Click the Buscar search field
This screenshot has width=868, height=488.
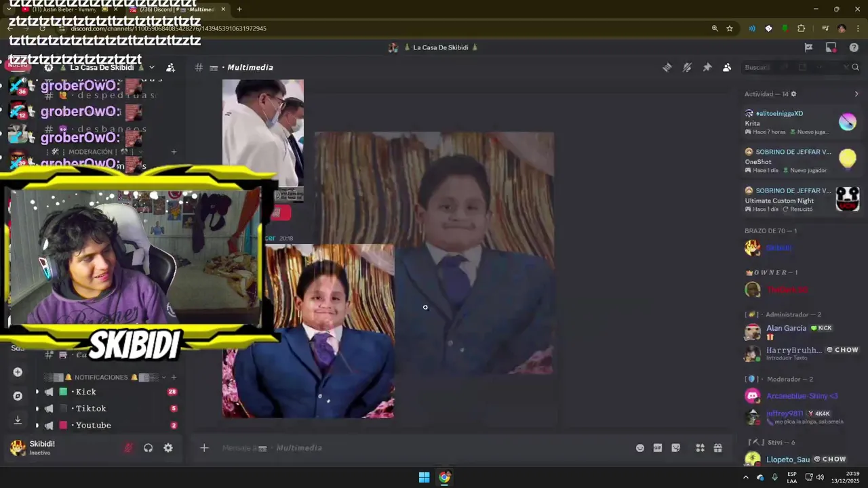tap(800, 67)
